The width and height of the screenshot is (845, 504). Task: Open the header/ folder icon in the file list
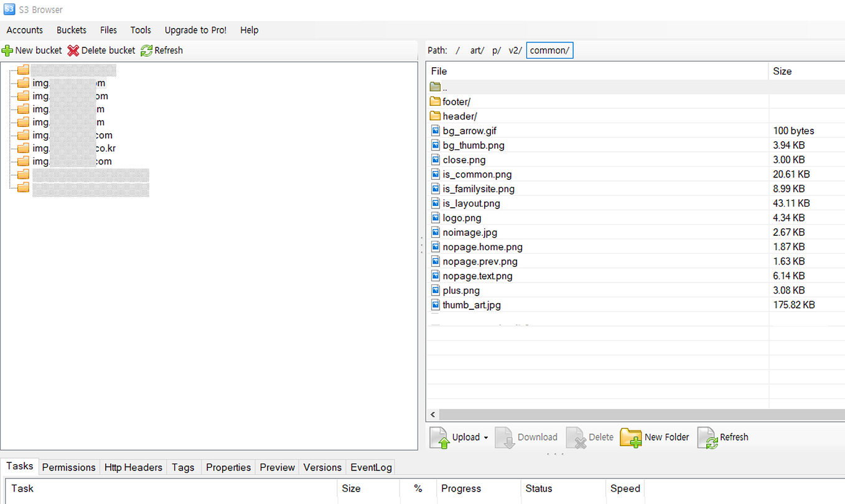(436, 116)
